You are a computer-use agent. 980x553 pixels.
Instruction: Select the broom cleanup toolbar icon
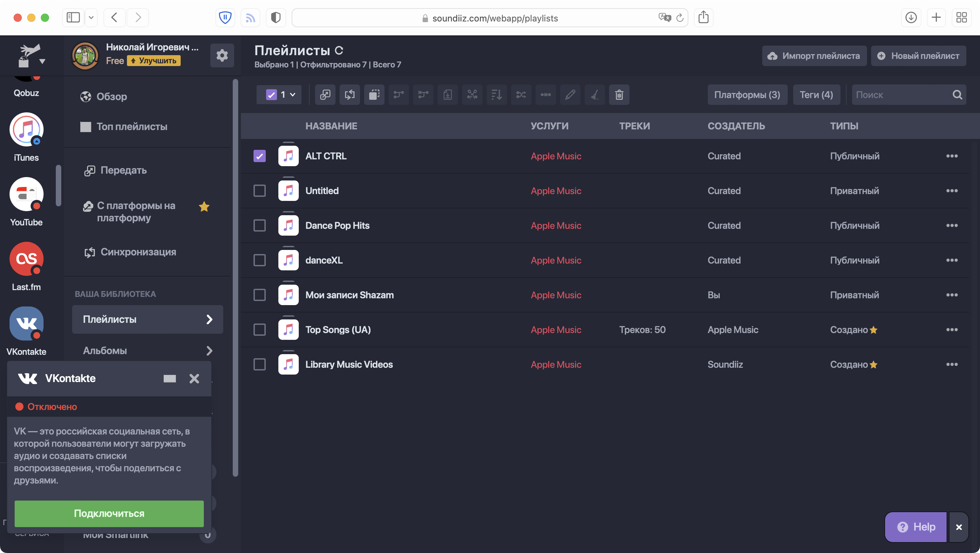594,95
